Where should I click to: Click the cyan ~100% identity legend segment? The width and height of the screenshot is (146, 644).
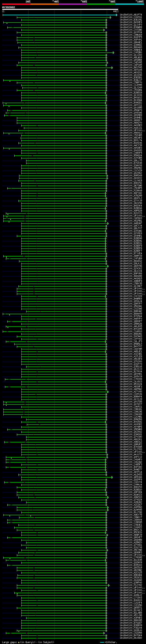click(x=130, y=4)
